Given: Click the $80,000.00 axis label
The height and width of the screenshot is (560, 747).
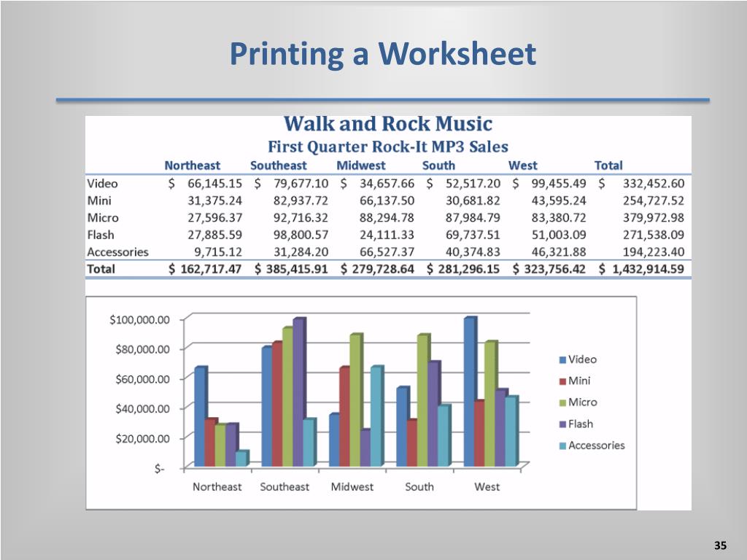Looking at the screenshot, I should [x=142, y=349].
